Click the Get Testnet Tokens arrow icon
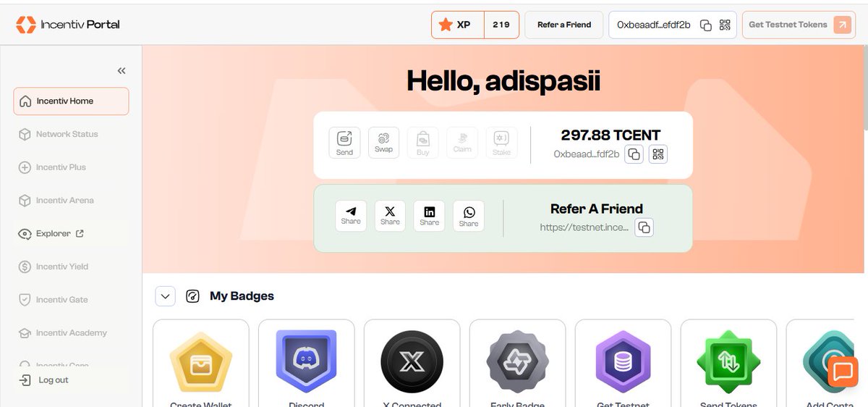This screenshot has height=407, width=868. 842,25
